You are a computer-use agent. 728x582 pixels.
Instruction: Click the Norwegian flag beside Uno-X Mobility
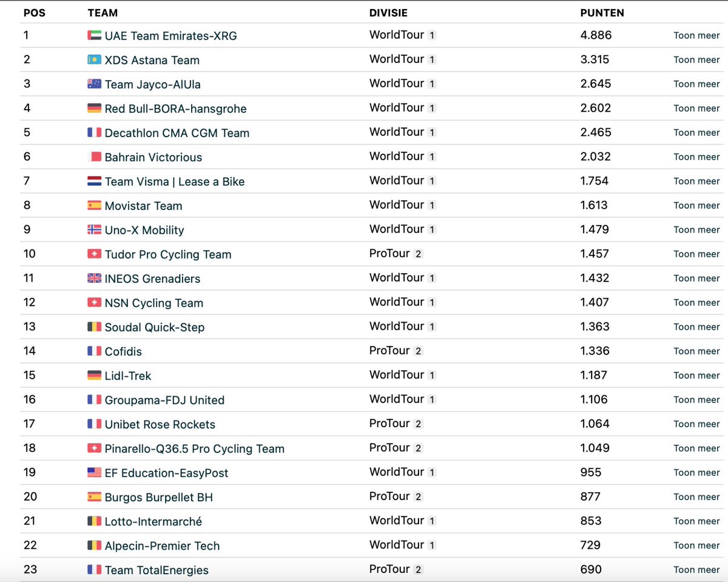tap(94, 229)
